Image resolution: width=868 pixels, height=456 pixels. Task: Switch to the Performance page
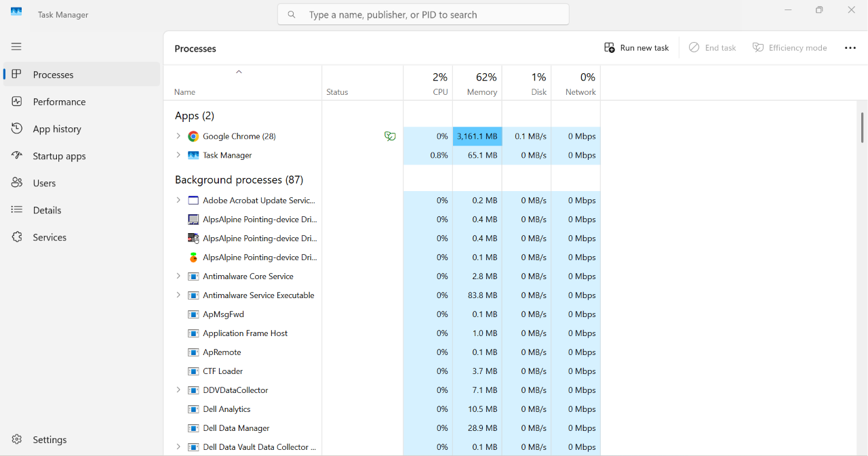[x=82, y=102]
